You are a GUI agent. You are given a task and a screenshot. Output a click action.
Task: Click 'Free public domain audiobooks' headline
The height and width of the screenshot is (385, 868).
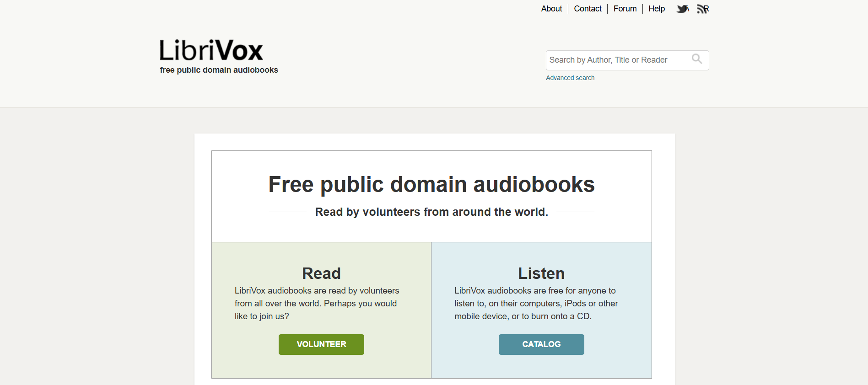(431, 185)
